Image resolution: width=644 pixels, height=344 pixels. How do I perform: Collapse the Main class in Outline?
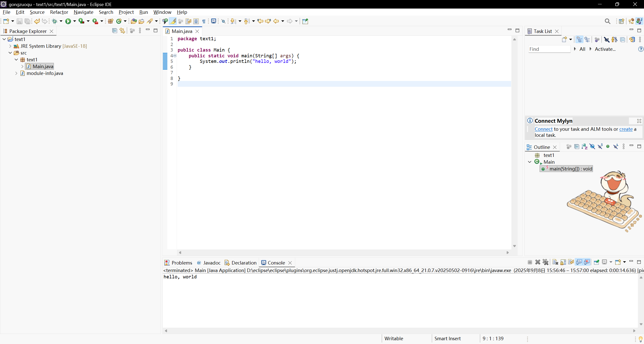tap(529, 162)
